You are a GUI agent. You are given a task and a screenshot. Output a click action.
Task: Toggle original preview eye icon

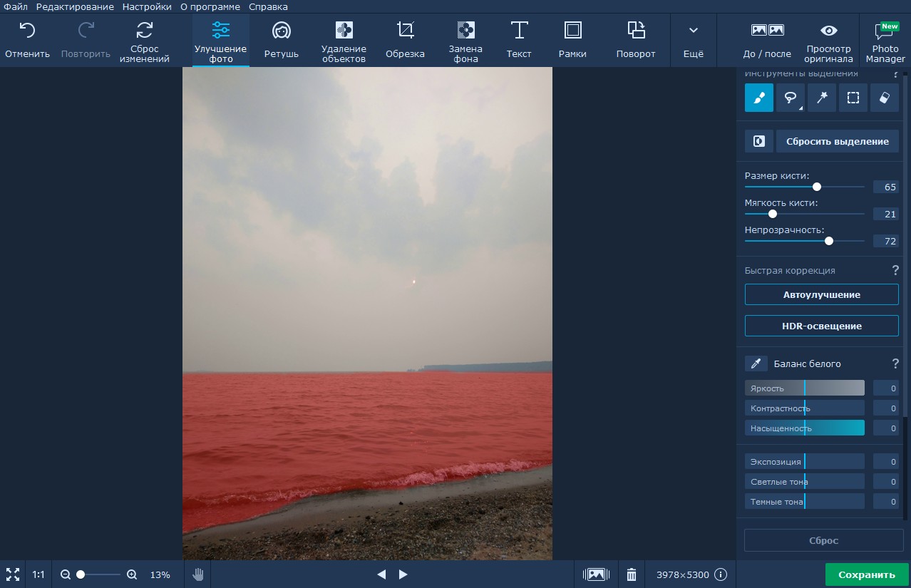click(828, 41)
